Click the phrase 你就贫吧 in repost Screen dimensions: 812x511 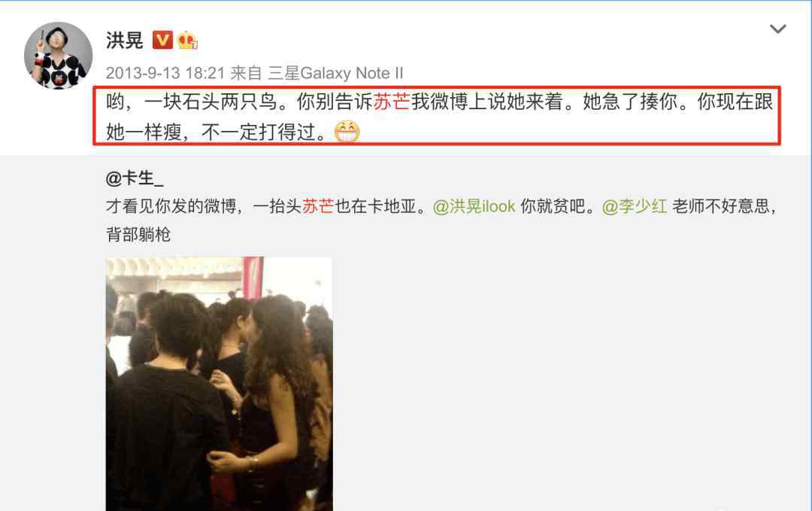tap(553, 206)
